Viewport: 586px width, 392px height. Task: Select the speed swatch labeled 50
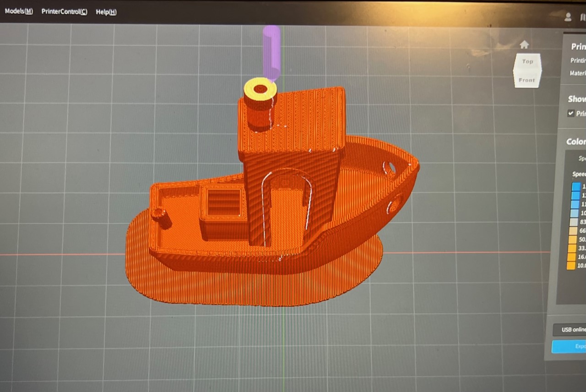tap(572, 240)
